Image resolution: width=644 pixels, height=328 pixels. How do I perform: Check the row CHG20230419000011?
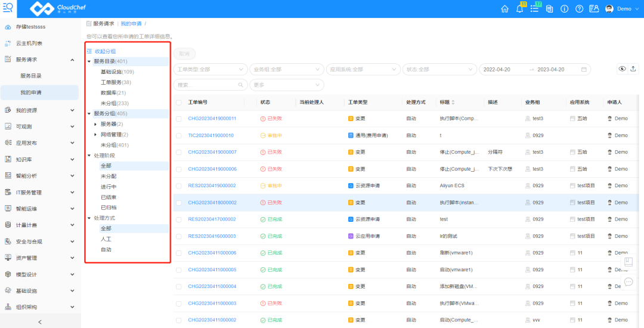coord(179,119)
